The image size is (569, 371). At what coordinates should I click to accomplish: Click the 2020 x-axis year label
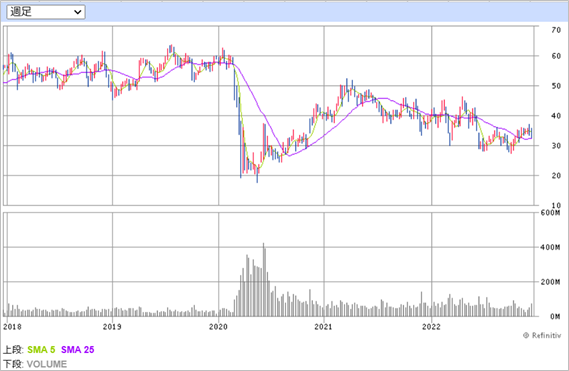point(218,327)
